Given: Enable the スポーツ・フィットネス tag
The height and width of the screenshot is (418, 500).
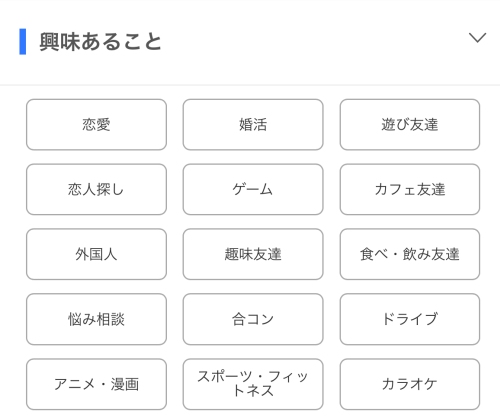Looking at the screenshot, I should 253,384.
